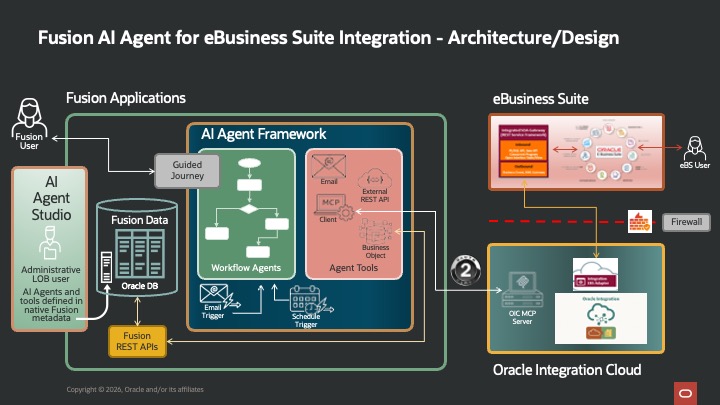720x405 pixels.
Task: Click the Oracle Integration cloud gear icon
Action: tap(601, 315)
